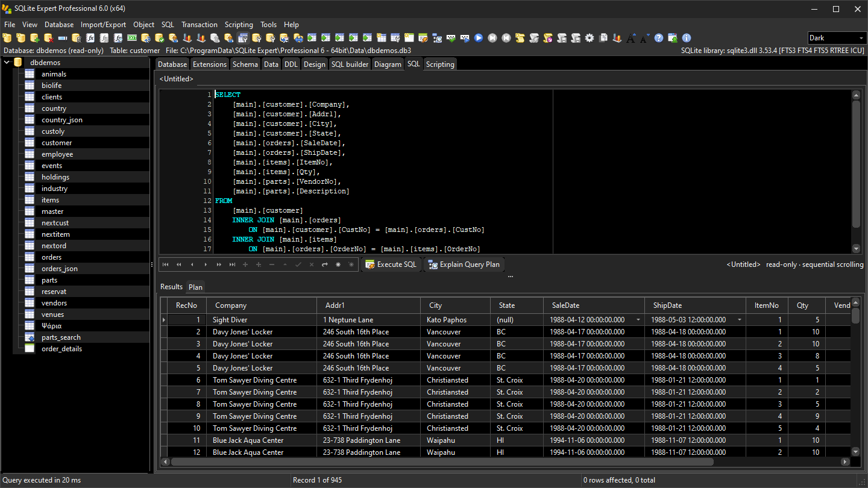Switch to the DDL tab
This screenshot has height=488, width=868.
coord(291,64)
